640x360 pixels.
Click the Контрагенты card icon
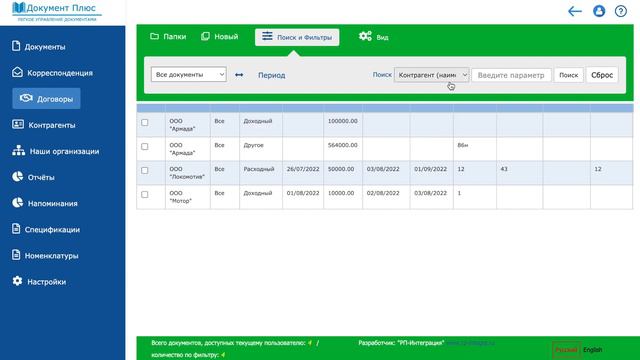click(18, 124)
